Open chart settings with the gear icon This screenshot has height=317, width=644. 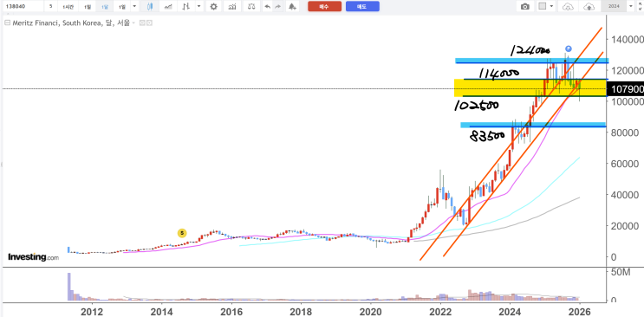(213, 7)
